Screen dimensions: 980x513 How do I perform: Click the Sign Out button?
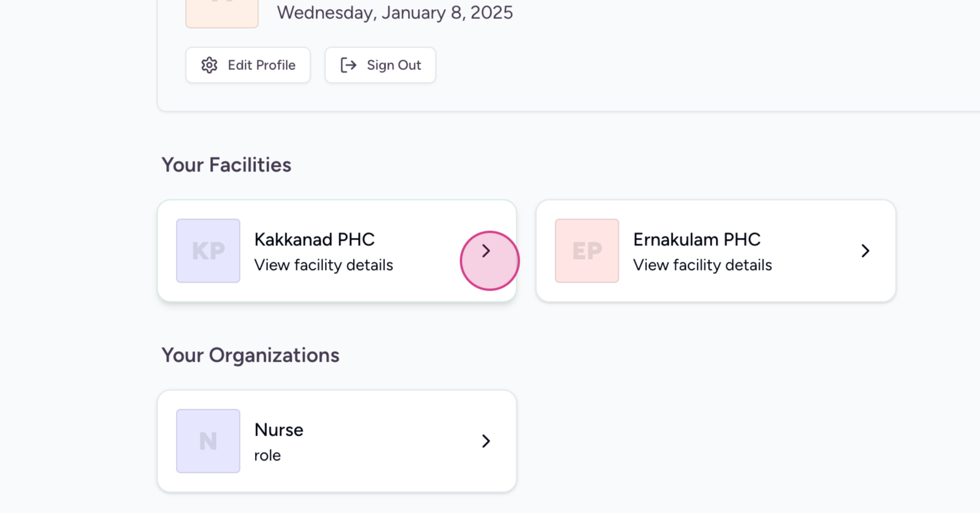[x=380, y=65]
